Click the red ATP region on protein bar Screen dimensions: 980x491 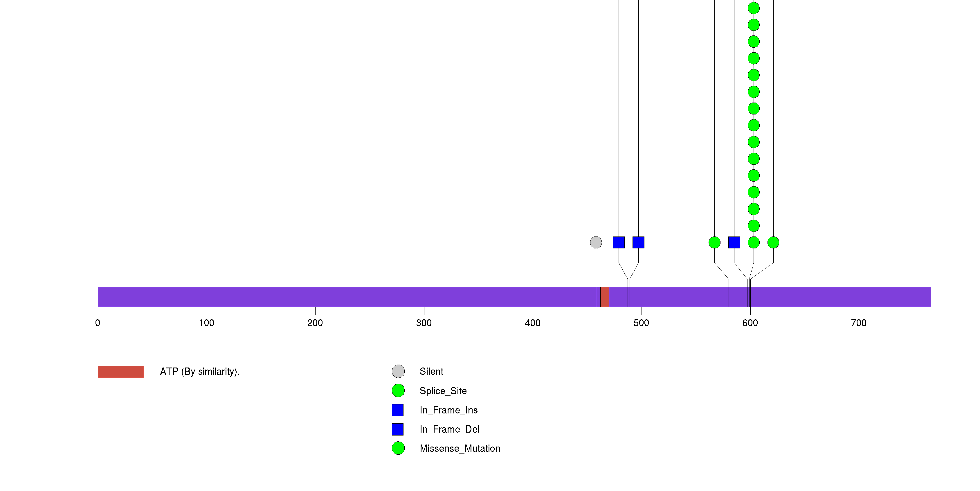click(604, 297)
